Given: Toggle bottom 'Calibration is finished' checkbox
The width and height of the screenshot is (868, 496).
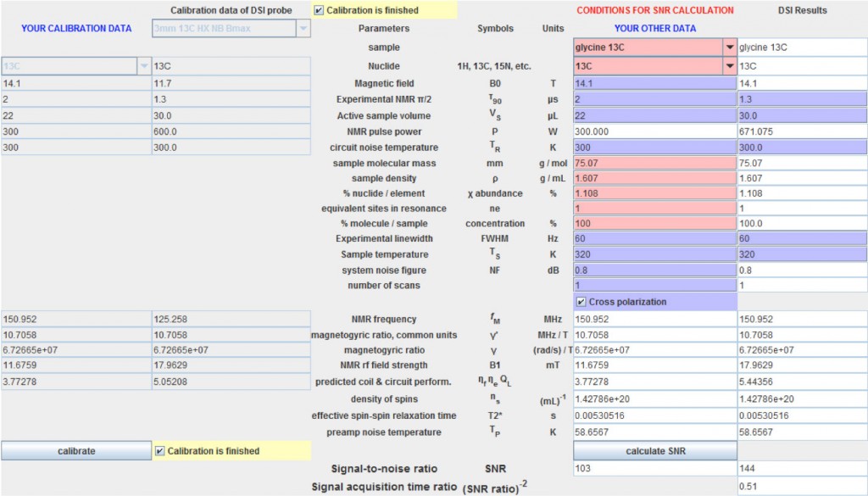Looking at the screenshot, I should tap(159, 451).
